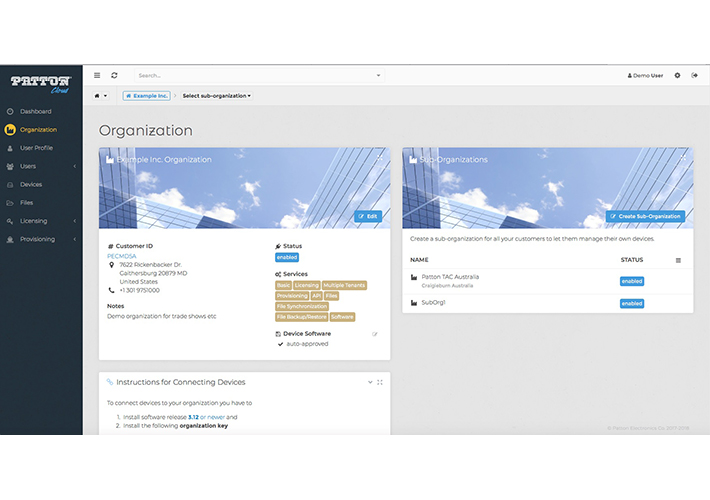The image size is (710, 500).
Task: Click the Dashboard clock icon
Action: [x=10, y=111]
